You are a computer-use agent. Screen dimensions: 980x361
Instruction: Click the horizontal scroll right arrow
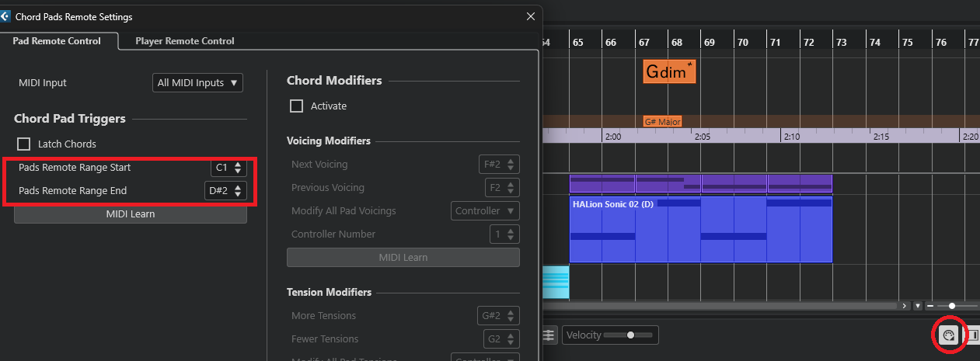coord(905,306)
